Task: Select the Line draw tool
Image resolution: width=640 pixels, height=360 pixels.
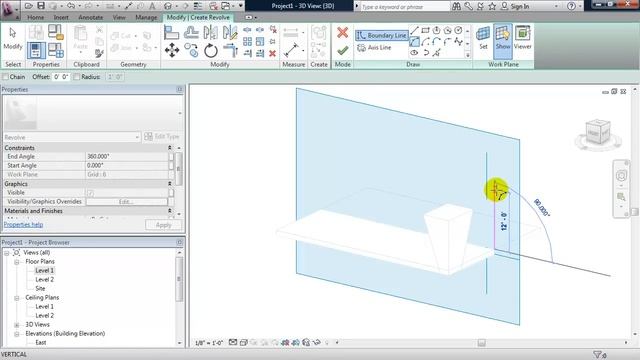Action: pyautogui.click(x=414, y=31)
